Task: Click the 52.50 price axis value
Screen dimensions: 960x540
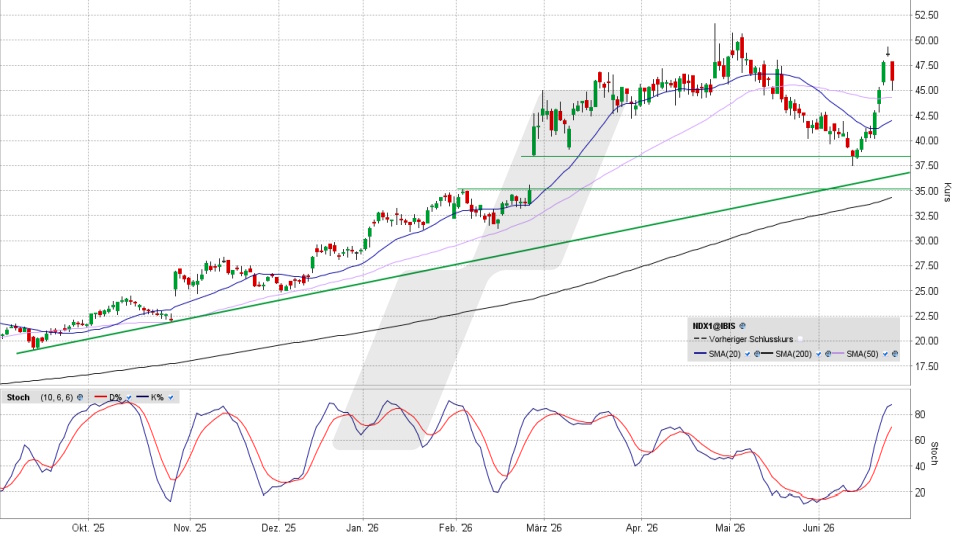Action: point(926,15)
